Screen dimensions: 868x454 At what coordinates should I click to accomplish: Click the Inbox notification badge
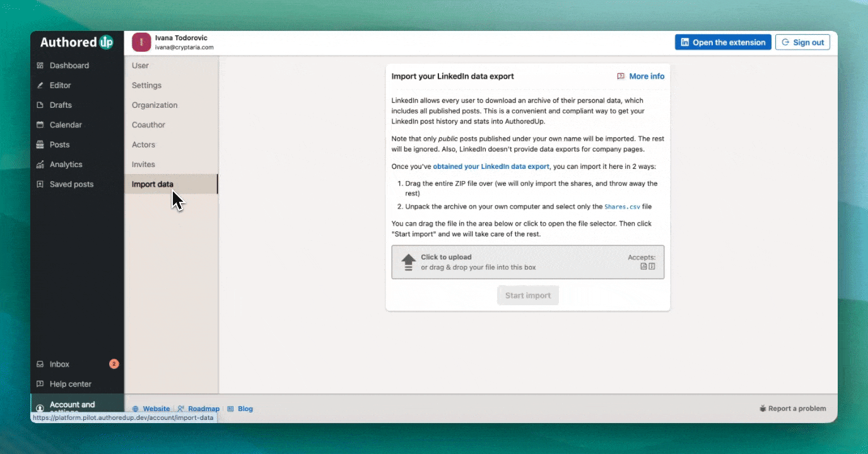point(114,364)
